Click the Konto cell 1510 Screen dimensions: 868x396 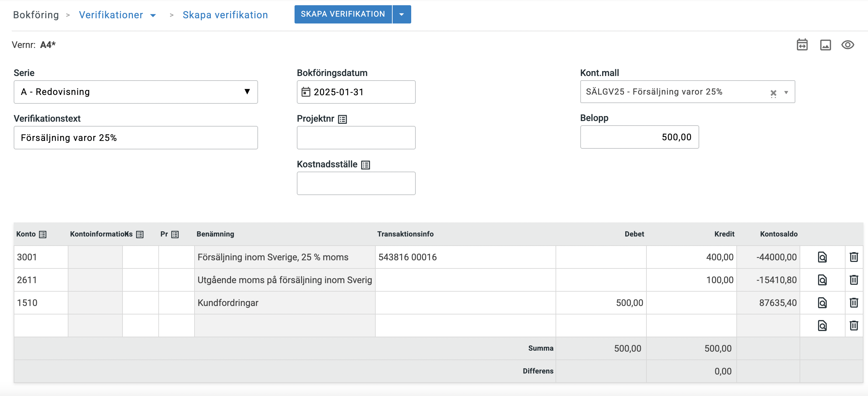[x=41, y=303]
